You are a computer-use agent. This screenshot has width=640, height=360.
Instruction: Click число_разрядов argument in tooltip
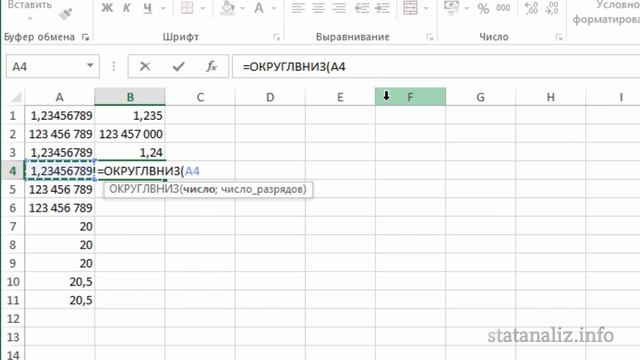262,189
